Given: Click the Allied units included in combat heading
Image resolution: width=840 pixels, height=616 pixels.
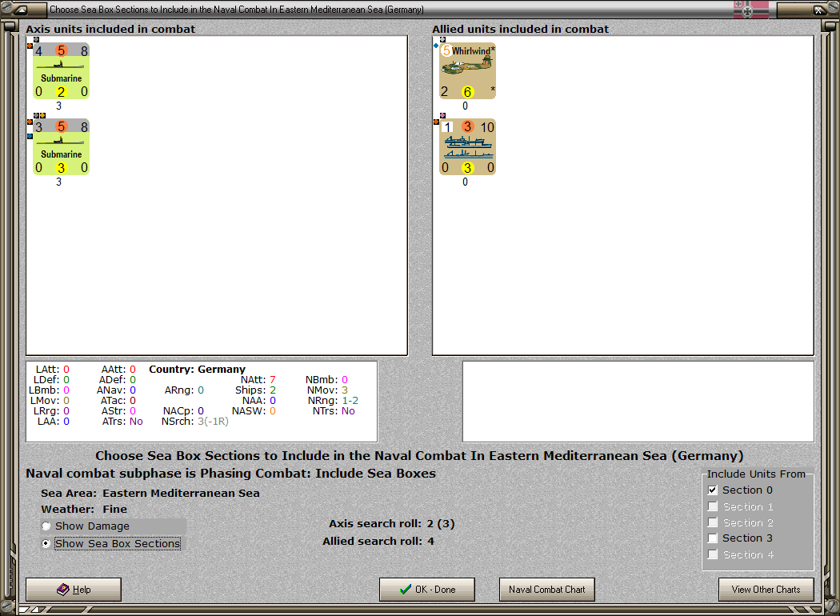Looking at the screenshot, I should pos(520,29).
